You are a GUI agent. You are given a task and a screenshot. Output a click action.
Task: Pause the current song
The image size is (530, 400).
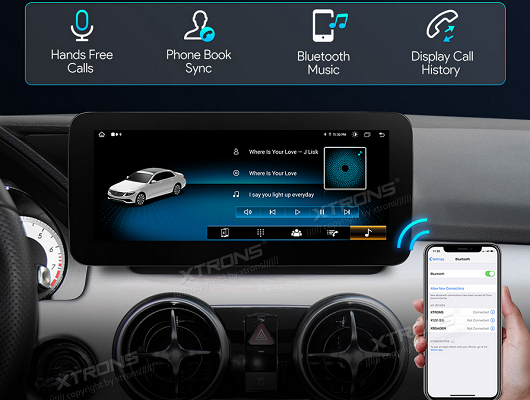click(322, 212)
